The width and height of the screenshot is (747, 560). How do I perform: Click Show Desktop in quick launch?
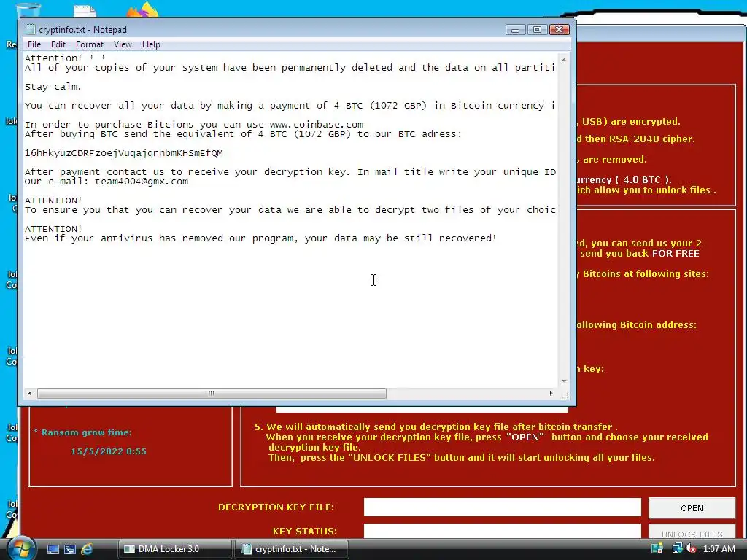53,549
